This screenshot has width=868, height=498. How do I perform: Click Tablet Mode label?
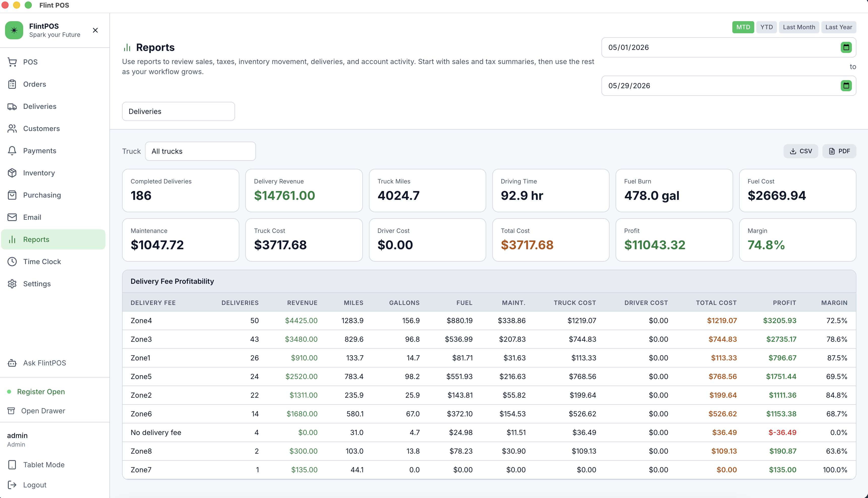(x=44, y=465)
